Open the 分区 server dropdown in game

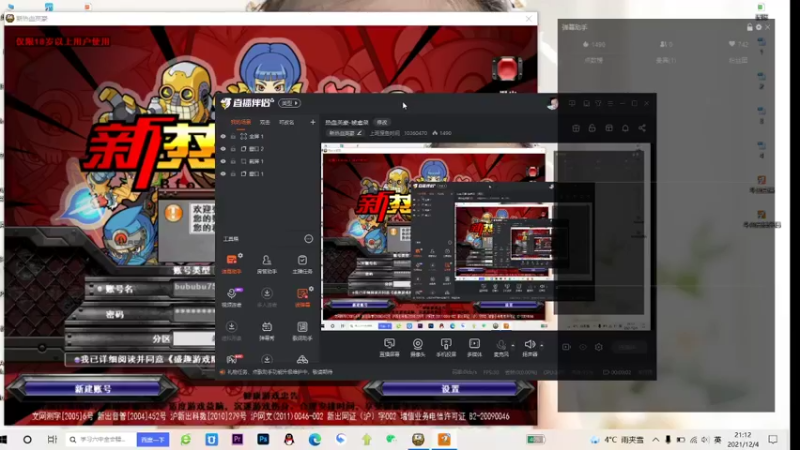pyautogui.click(x=194, y=339)
